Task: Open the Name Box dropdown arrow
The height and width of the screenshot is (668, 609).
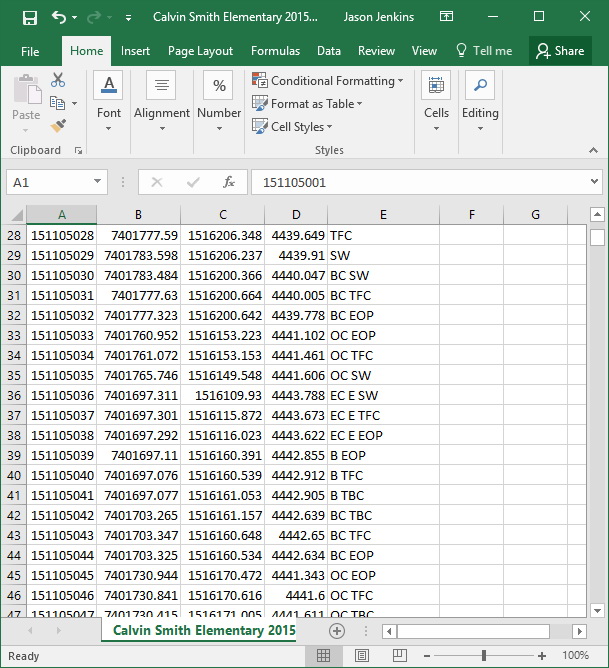Action: pyautogui.click(x=98, y=181)
